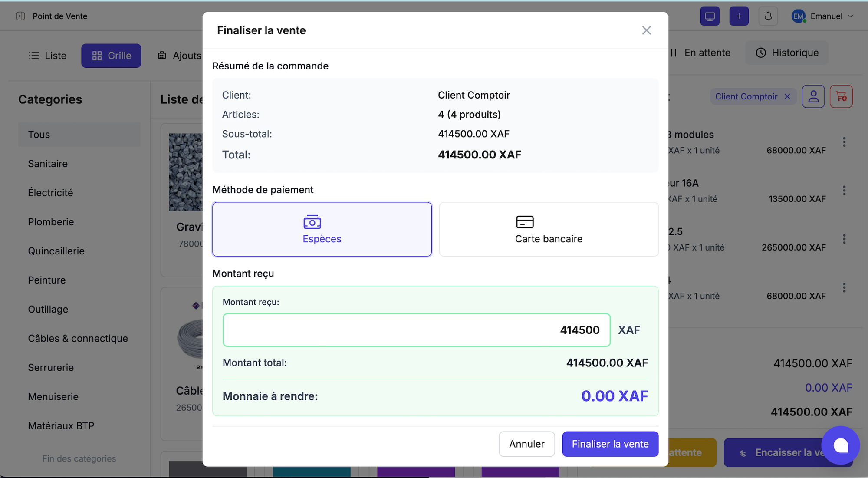Open the monitor display icon button
This screenshot has width=868, height=478.
pos(710,16)
